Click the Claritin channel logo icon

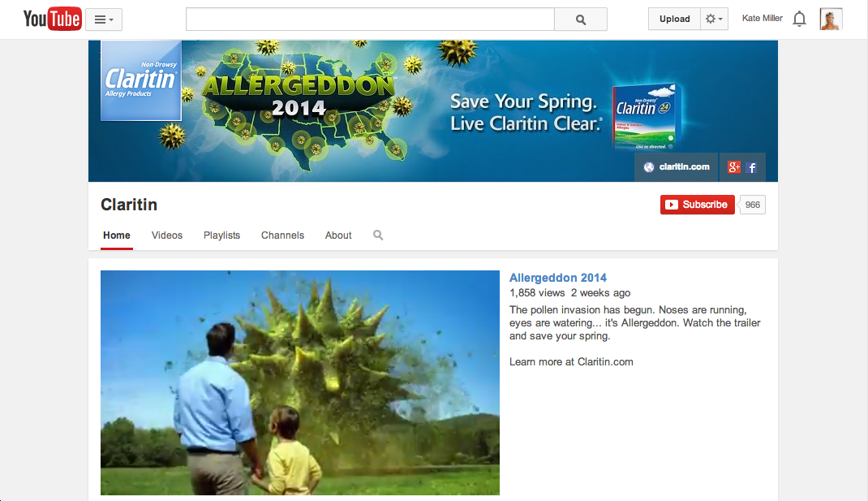pyautogui.click(x=141, y=81)
